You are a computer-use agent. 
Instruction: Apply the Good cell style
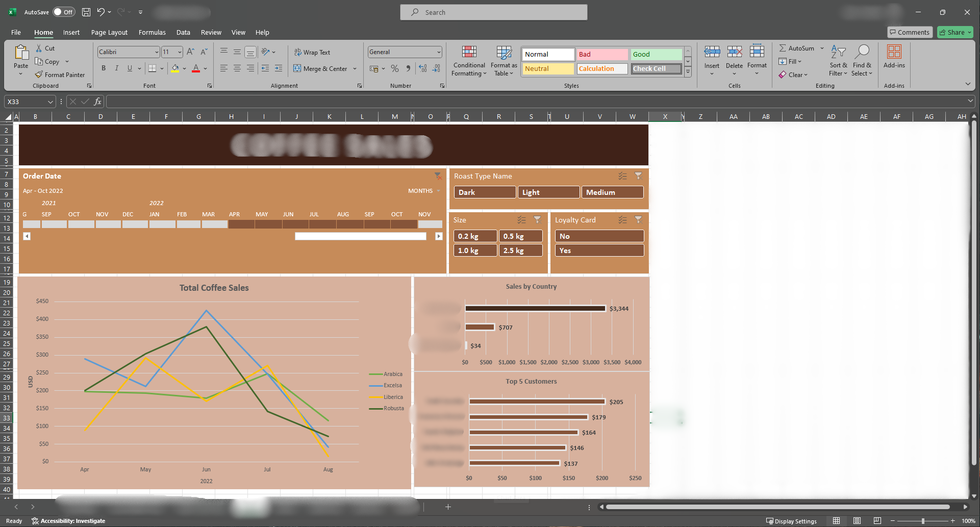pyautogui.click(x=656, y=54)
